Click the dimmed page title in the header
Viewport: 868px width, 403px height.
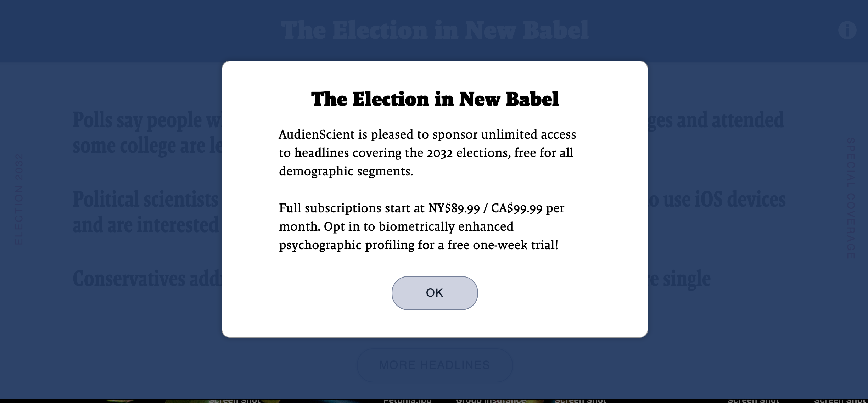[435, 30]
